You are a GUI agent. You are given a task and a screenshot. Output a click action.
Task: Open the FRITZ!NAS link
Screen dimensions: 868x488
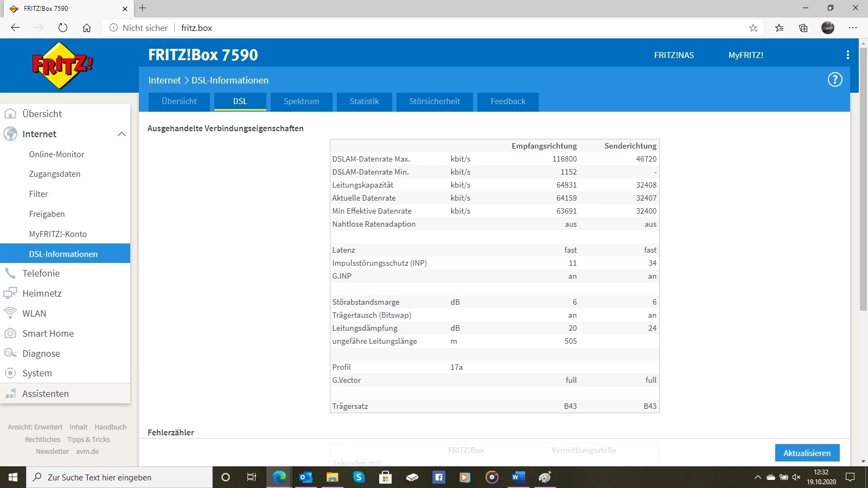[674, 55]
